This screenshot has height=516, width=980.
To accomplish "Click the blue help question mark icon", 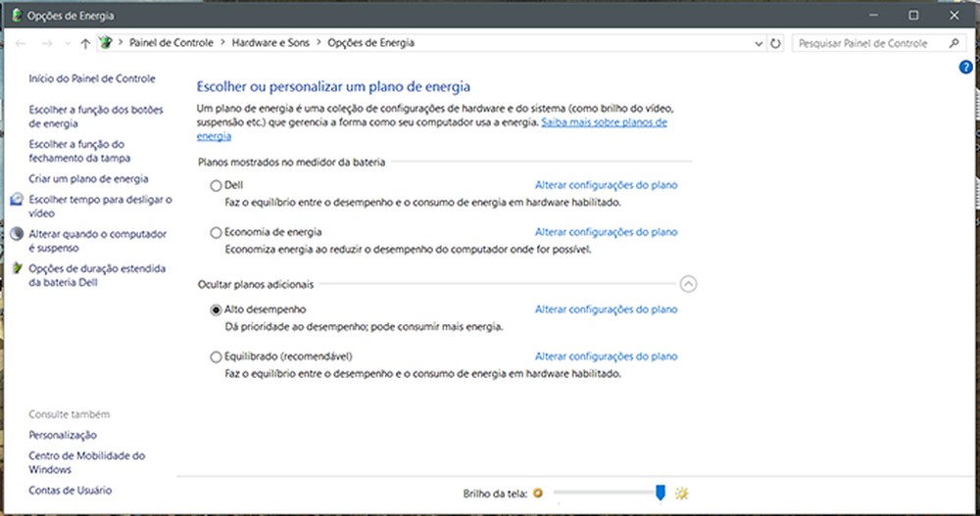I will click(965, 67).
